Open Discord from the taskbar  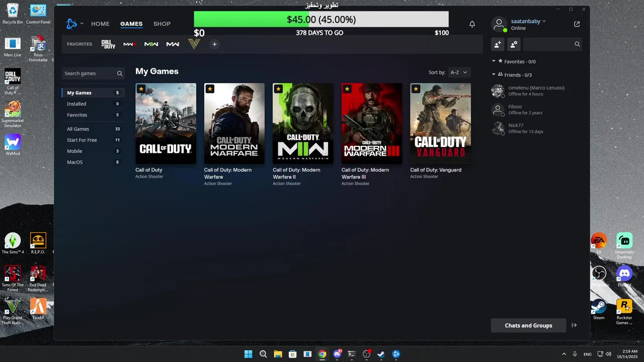pos(337,354)
